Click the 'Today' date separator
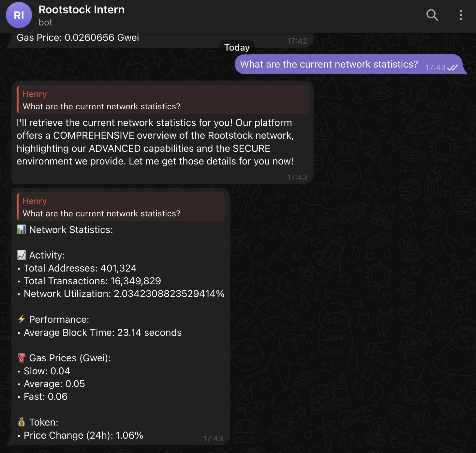This screenshot has width=476, height=453. point(237,48)
